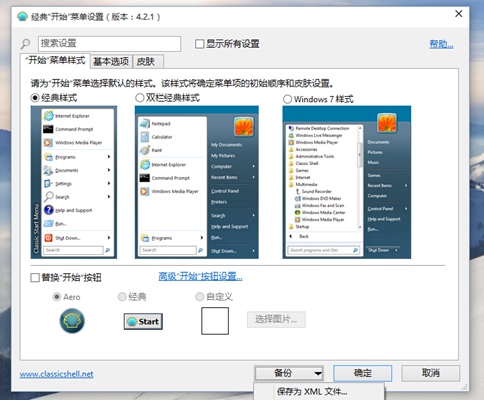Click the 取消 button
This screenshot has height=400, width=484.
pos(431,373)
